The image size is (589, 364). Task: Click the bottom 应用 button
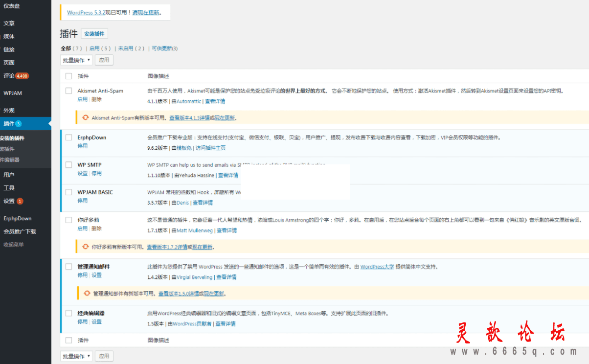pos(104,356)
